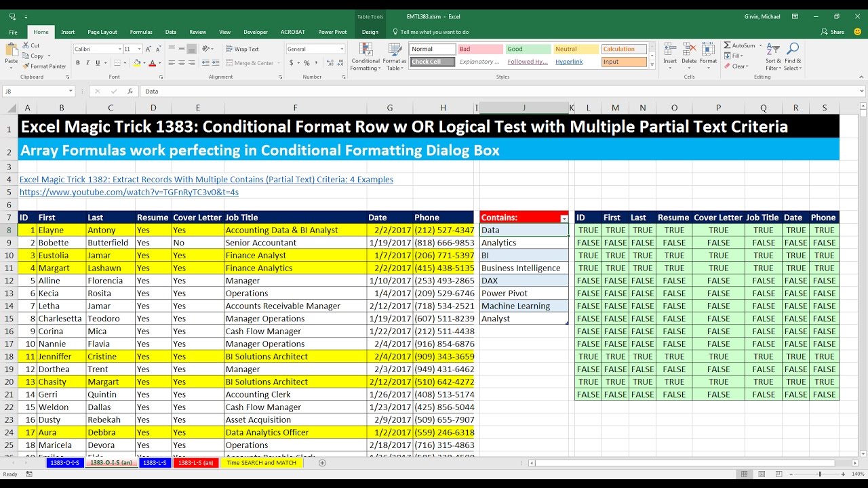Viewport: 868px width, 488px height.
Task: Open the Table Tools Design tab
Action: click(x=370, y=32)
